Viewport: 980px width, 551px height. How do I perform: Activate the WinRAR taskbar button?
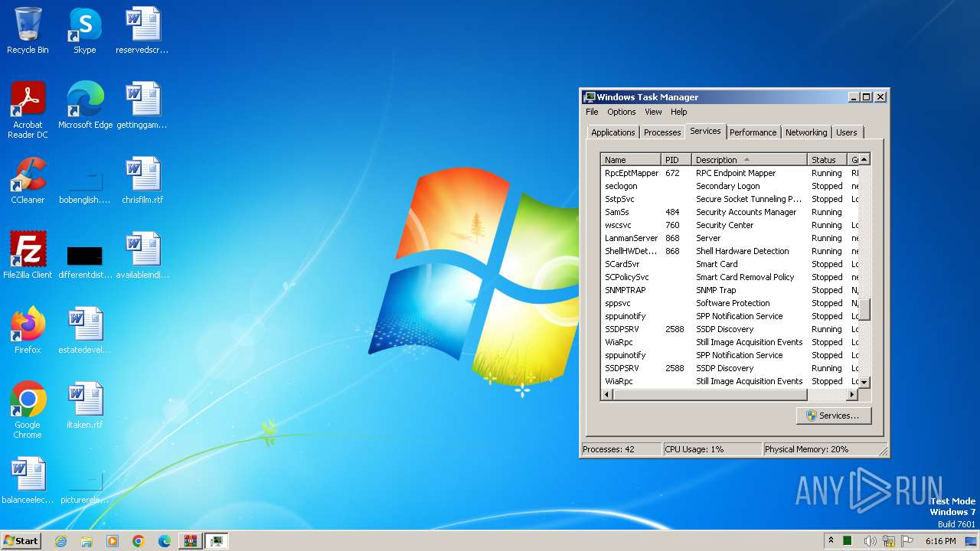point(191,541)
